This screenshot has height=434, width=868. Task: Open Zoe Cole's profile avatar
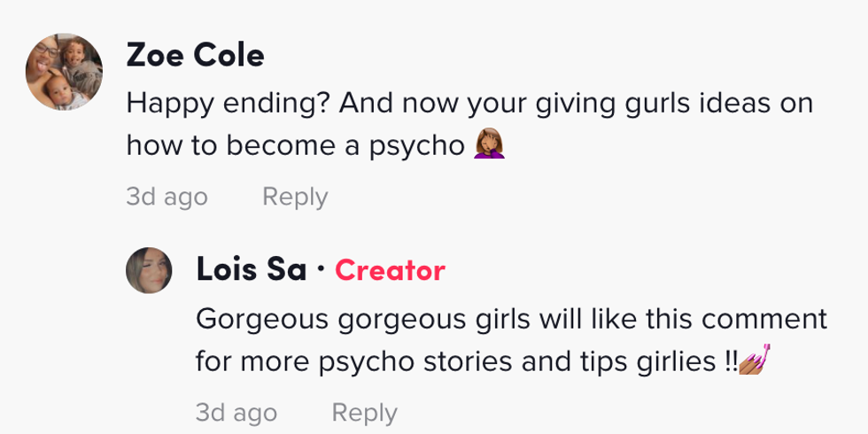coord(64,71)
